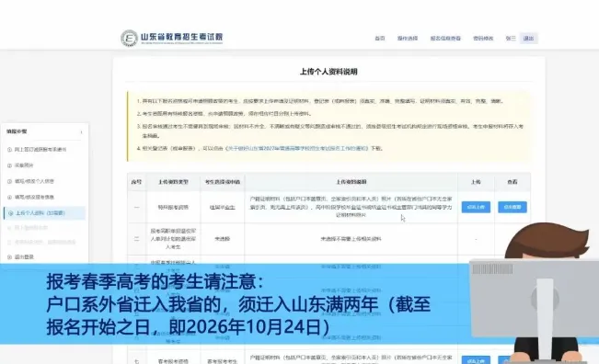Image resolution: width=599 pixels, height=364 pixels.
Task: Click 上传资料说明 column header
Action: pos(351,182)
